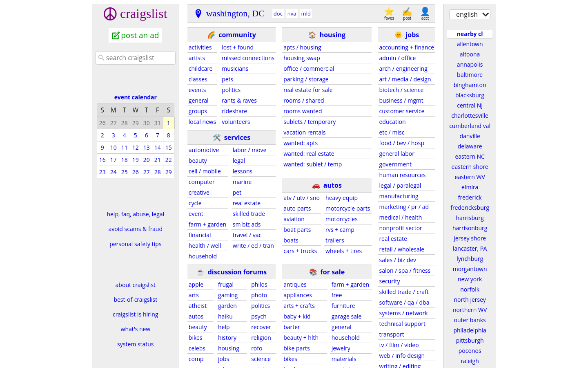The width and height of the screenshot is (588, 368).
Task: Go to nearby philadelphia craigslist
Action: pyautogui.click(x=470, y=330)
